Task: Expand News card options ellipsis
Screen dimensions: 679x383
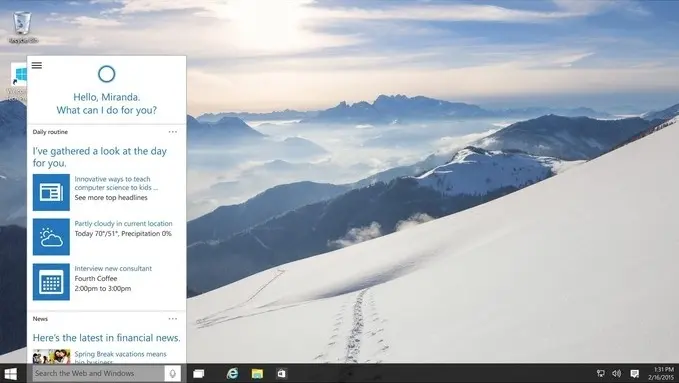Action: (x=173, y=319)
